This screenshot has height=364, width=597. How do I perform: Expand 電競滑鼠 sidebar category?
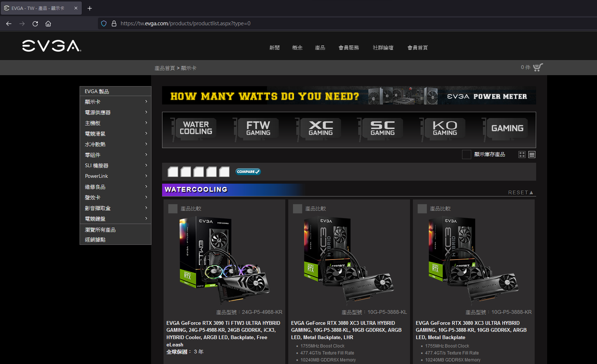click(x=116, y=134)
